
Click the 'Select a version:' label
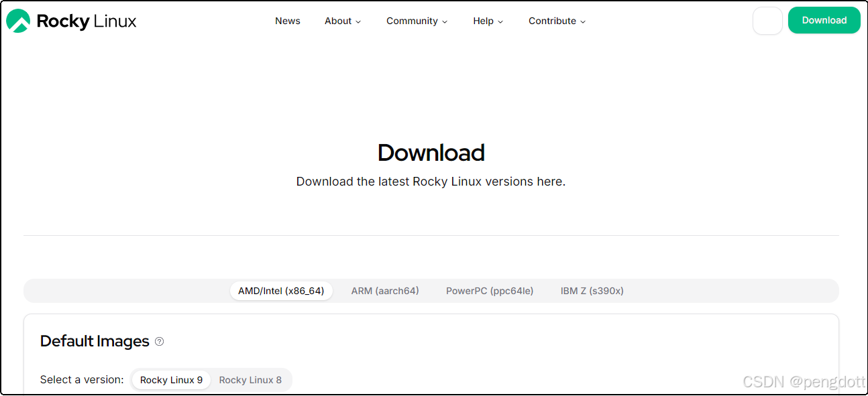[x=82, y=379]
